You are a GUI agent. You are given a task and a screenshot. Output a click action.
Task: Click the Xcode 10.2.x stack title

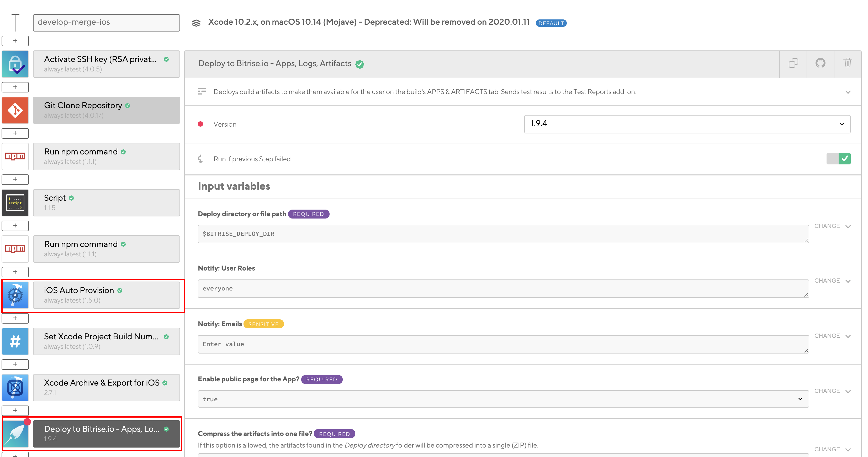[369, 22]
